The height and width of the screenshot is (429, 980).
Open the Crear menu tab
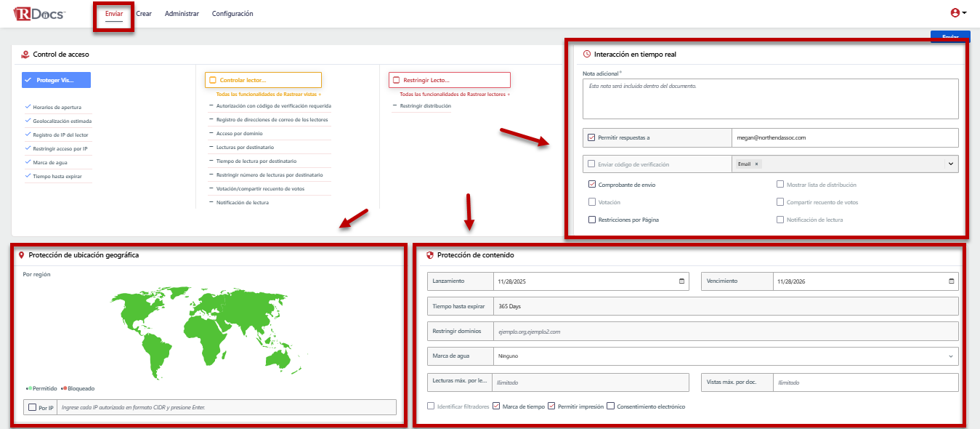tap(144, 14)
